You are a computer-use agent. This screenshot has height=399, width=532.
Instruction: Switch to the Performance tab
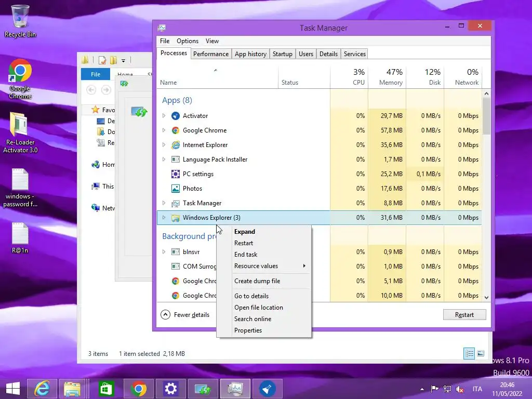pyautogui.click(x=211, y=54)
